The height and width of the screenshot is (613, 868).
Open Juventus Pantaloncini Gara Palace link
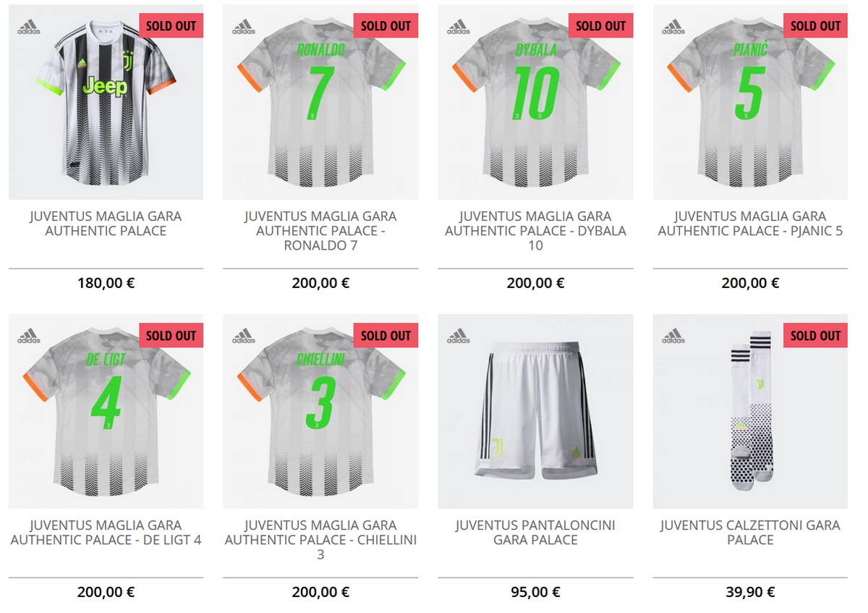[535, 533]
